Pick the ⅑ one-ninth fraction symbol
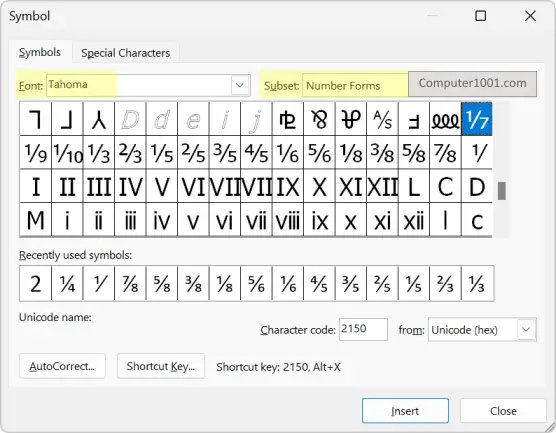556x433 pixels. coord(35,152)
